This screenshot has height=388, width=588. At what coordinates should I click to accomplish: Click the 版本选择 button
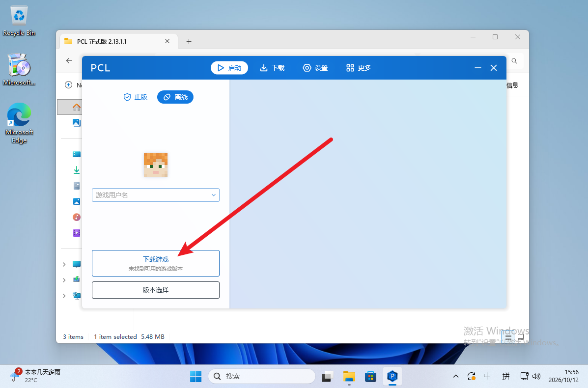coord(156,290)
